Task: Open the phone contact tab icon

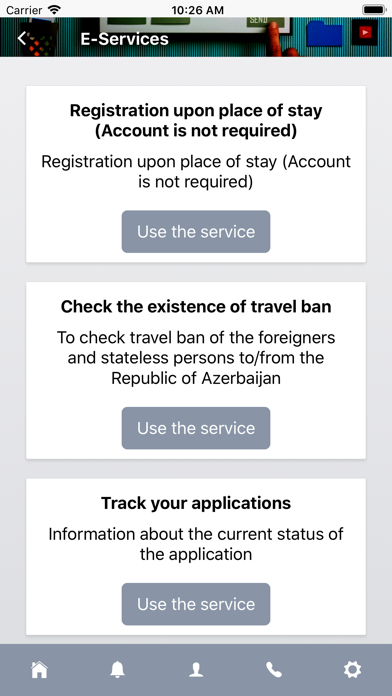Action: pos(274,669)
